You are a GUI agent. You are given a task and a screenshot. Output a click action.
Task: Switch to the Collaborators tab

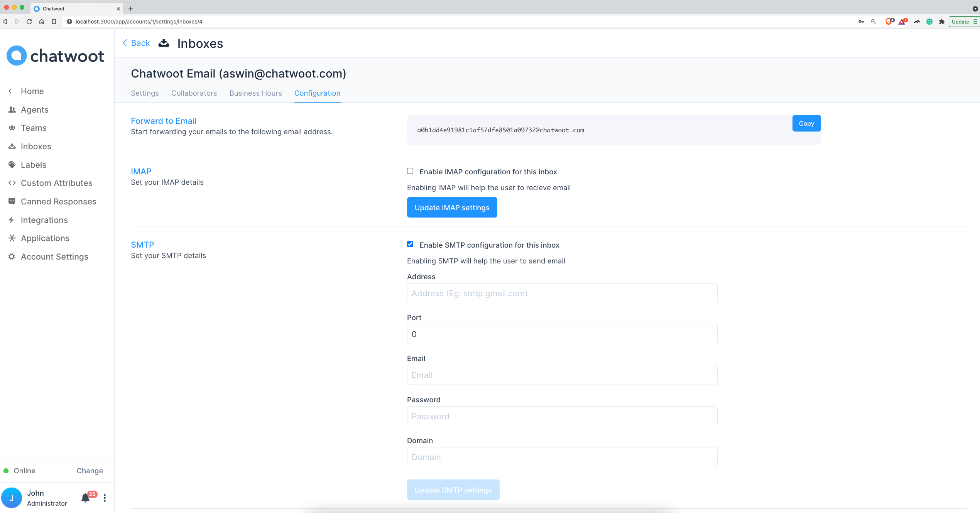pyautogui.click(x=194, y=93)
